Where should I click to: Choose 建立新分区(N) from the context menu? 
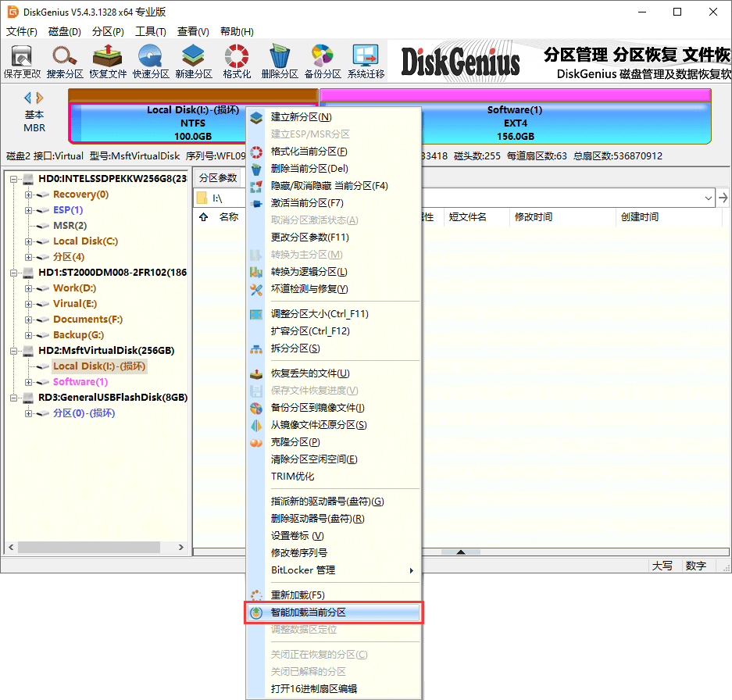334,117
